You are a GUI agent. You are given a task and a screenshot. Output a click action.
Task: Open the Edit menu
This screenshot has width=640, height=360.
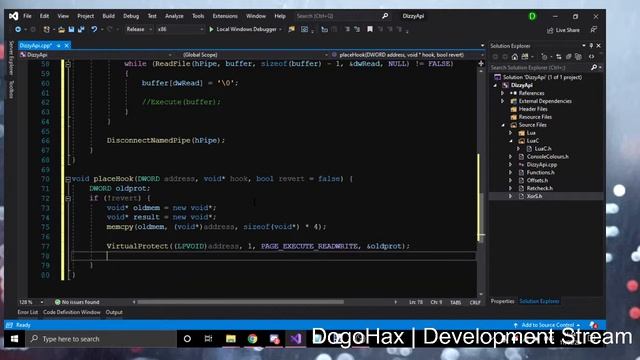(x=44, y=16)
